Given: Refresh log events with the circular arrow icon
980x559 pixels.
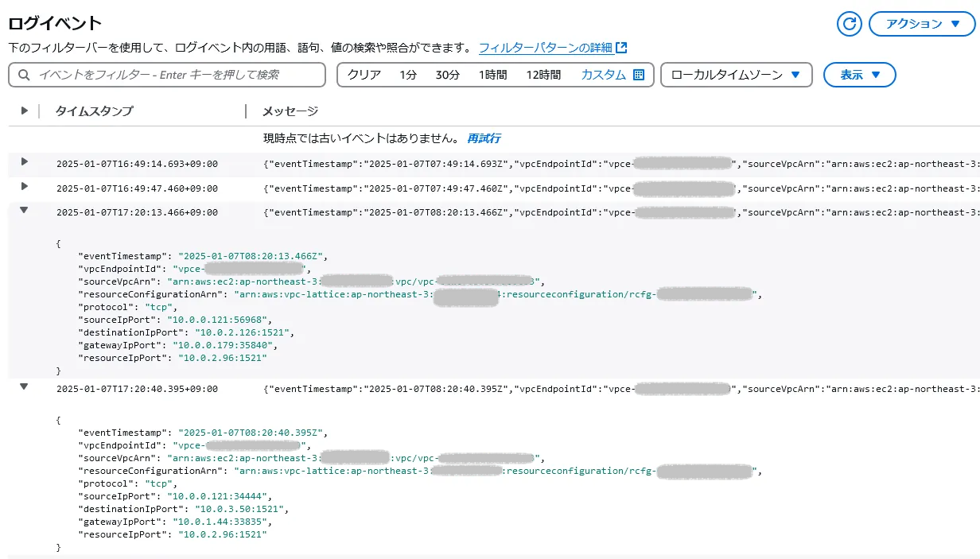Looking at the screenshot, I should tap(850, 24).
